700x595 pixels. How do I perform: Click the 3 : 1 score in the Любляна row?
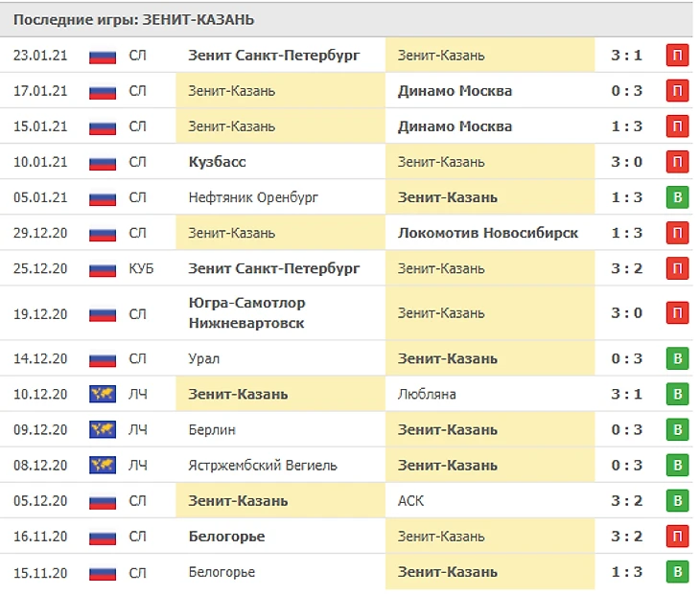[x=627, y=395]
